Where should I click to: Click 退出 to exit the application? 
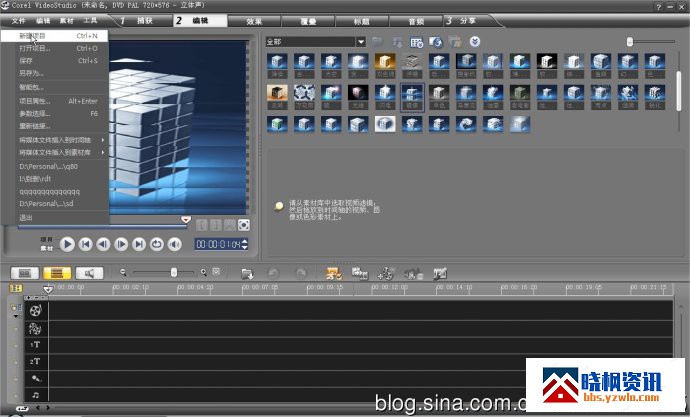26,217
